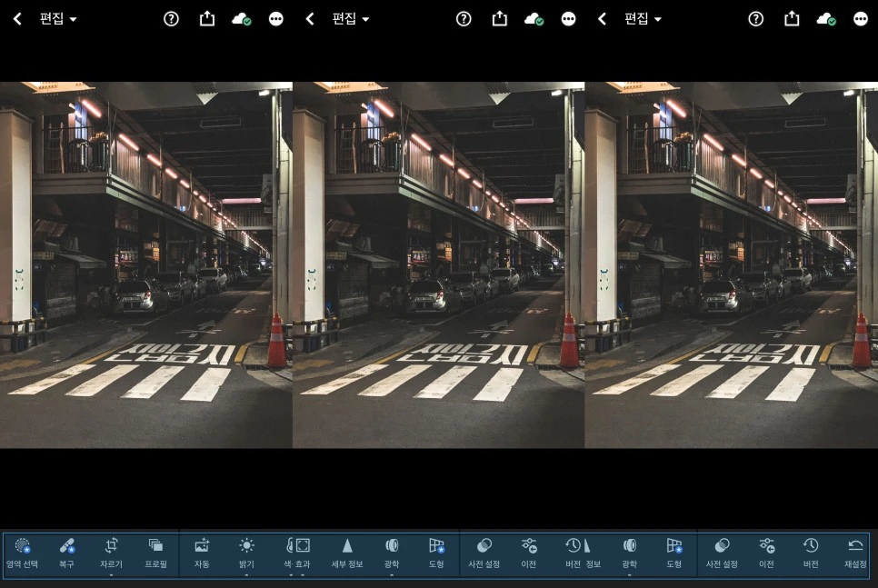Check cloud sync status in right screenshot
878x588 pixels.
point(826,20)
